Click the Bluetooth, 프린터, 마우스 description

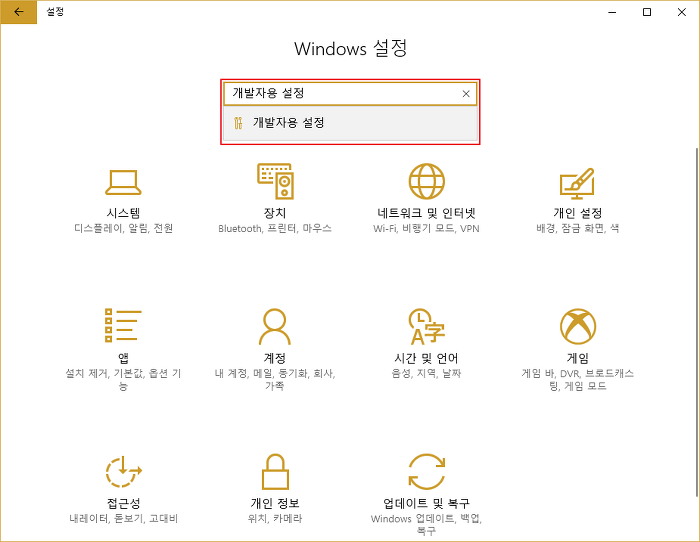point(275,228)
